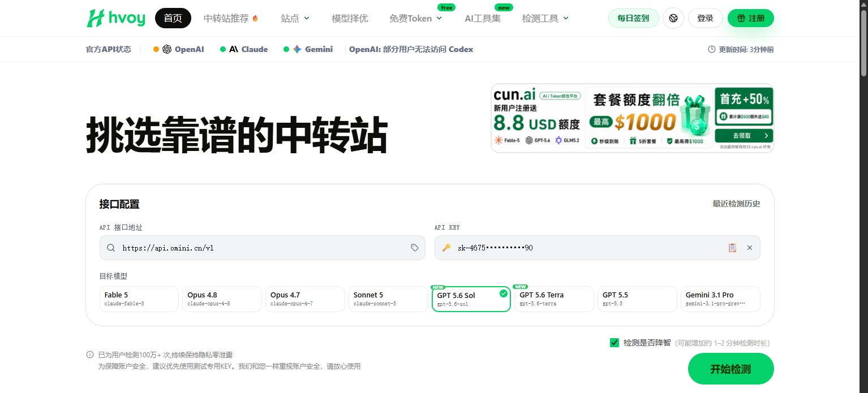Click the gift icon in 注册 button

pos(741,18)
